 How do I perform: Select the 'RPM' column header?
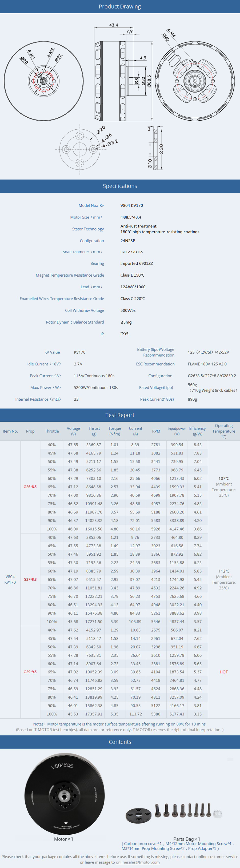[x=156, y=431]
